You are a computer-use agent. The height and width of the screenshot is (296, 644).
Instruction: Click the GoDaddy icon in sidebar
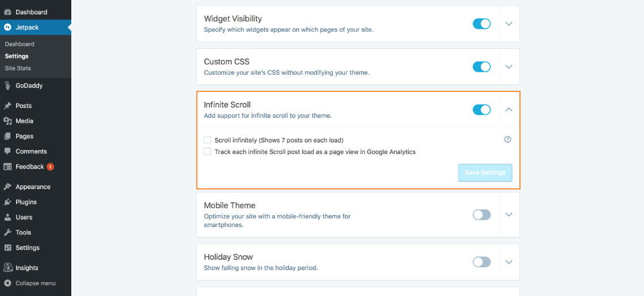click(x=7, y=86)
